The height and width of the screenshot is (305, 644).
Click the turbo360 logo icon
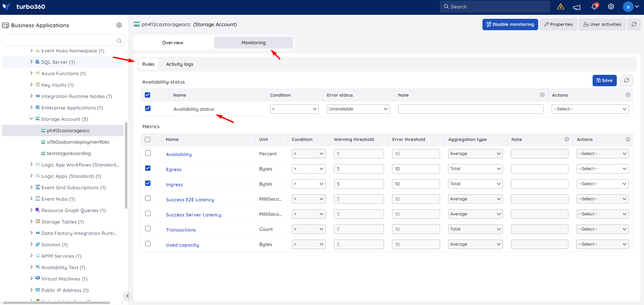click(6, 6)
